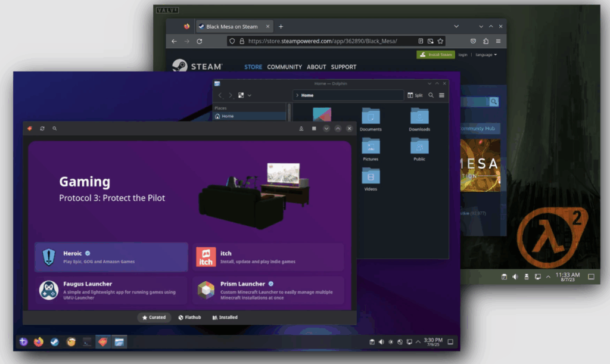The height and width of the screenshot is (364, 610).
Task: Click the Dolphin file manager task in the front taskbar
Action: pyautogui.click(x=119, y=342)
